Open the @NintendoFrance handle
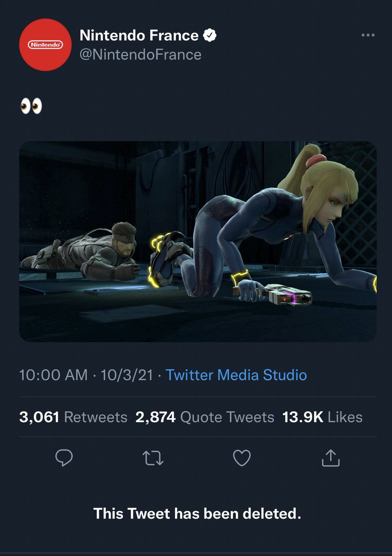Viewport: 392px width, 556px height. coord(140,55)
